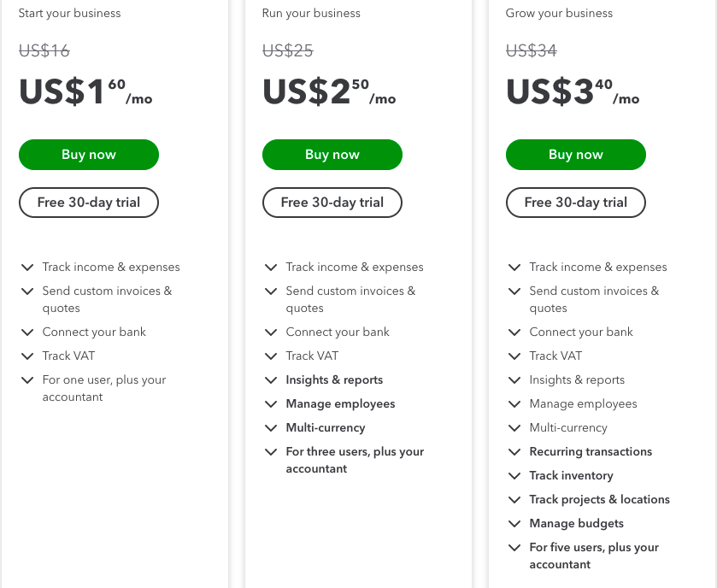
Task: Click the chevron beside Recurring transactions
Action: tap(514, 452)
